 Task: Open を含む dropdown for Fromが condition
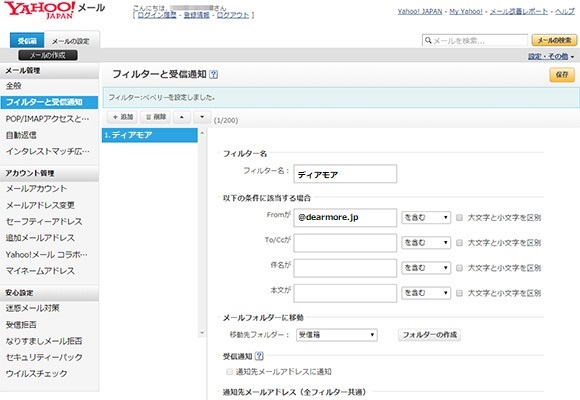(x=426, y=218)
